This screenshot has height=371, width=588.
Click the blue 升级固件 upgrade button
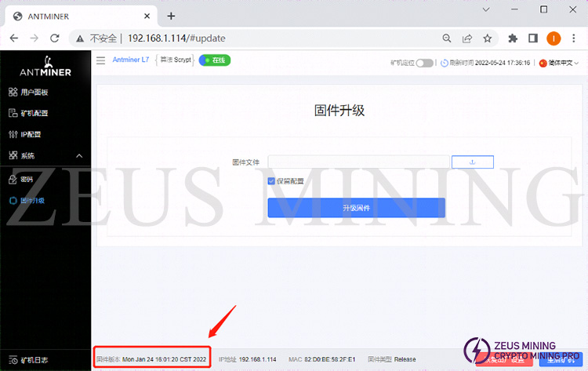[356, 208]
